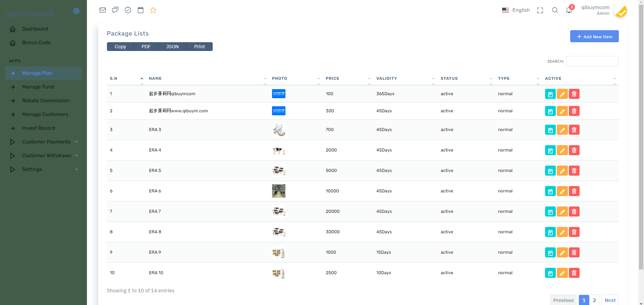Open the ERA 3 package photo thumbnail

tap(279, 130)
